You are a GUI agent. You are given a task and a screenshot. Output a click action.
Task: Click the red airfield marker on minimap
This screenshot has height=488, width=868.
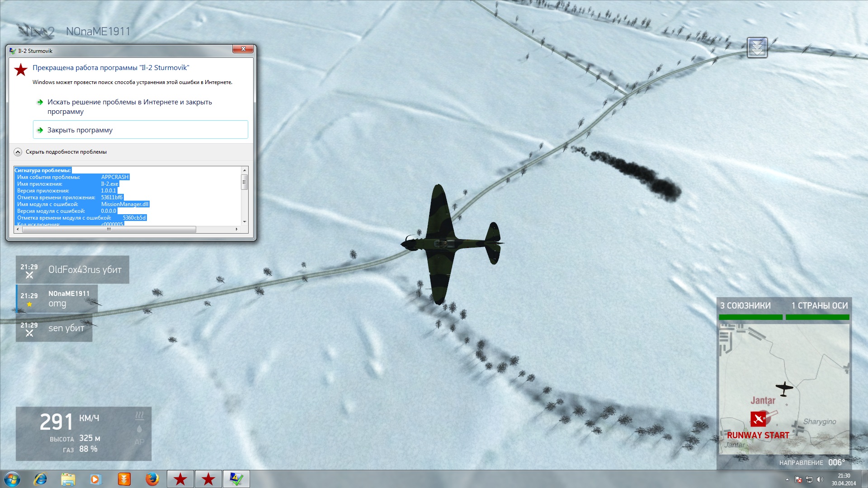(758, 419)
